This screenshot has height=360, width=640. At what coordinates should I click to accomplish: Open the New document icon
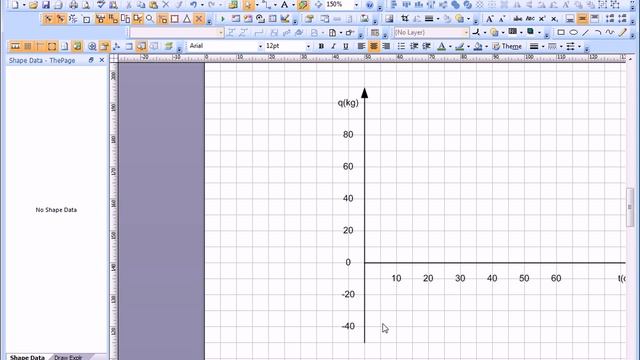15,5
